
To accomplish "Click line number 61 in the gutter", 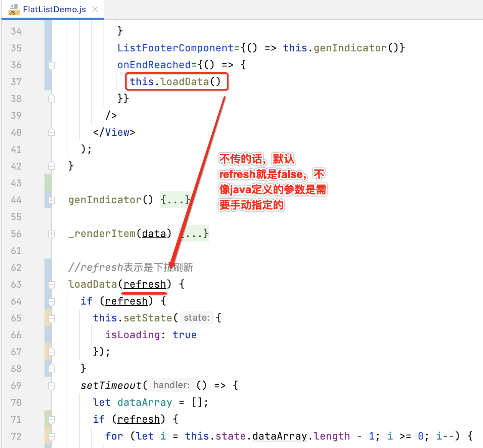I will point(16,250).
